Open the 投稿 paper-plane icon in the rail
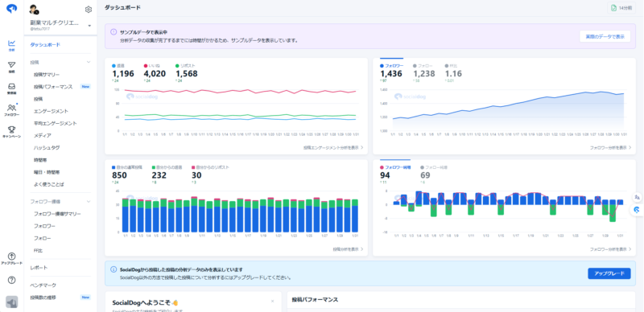Screen dimensions: 644x312 click(x=11, y=68)
